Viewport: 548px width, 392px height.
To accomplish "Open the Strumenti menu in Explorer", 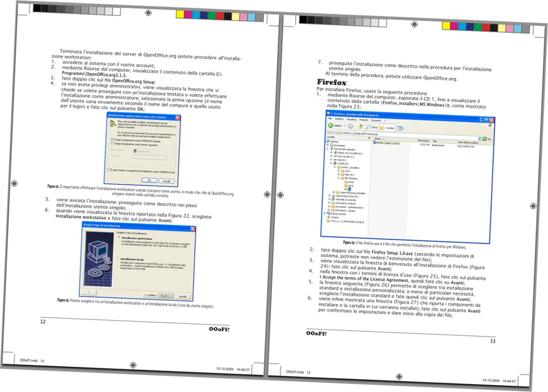I will point(376,121).
